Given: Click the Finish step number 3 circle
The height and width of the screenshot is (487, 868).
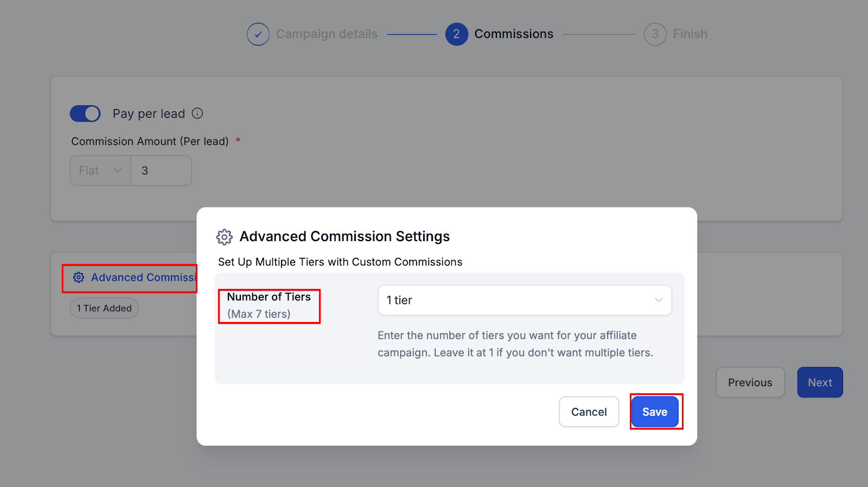Looking at the screenshot, I should (x=655, y=34).
